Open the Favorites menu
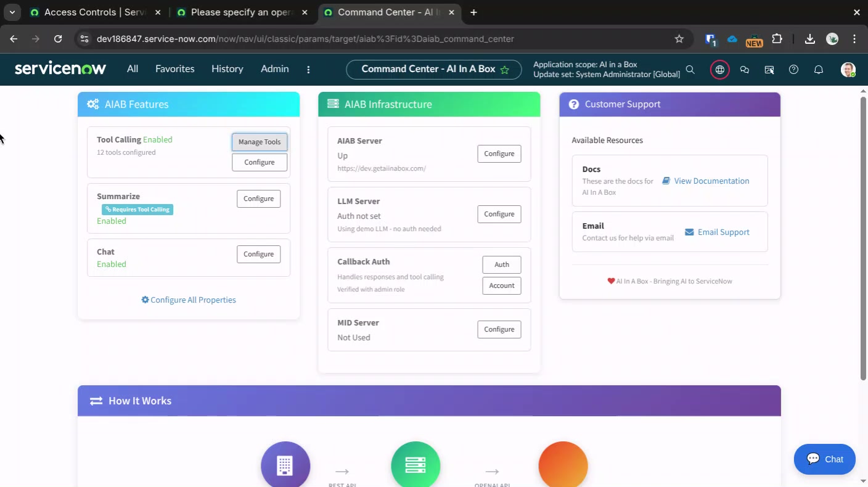This screenshot has width=868, height=487. click(175, 69)
